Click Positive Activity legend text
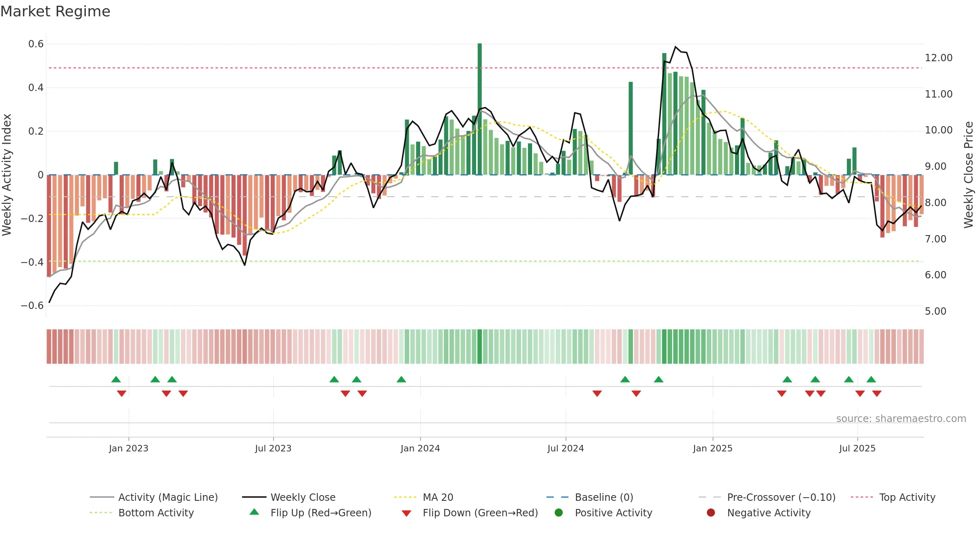Viewport: 980px width, 551px height. pyautogui.click(x=614, y=513)
